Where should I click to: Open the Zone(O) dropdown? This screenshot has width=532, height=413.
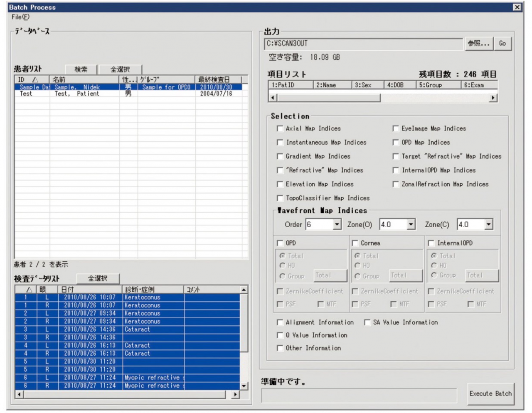tap(411, 225)
